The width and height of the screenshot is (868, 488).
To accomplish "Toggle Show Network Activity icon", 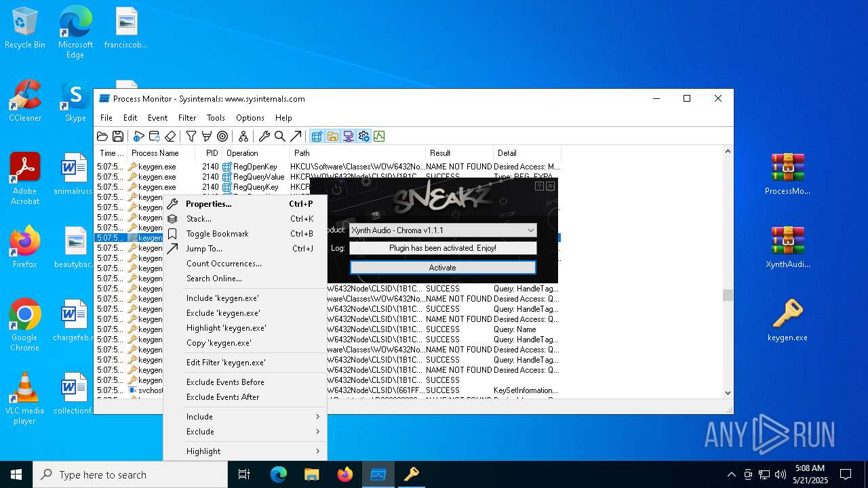I will [x=348, y=136].
